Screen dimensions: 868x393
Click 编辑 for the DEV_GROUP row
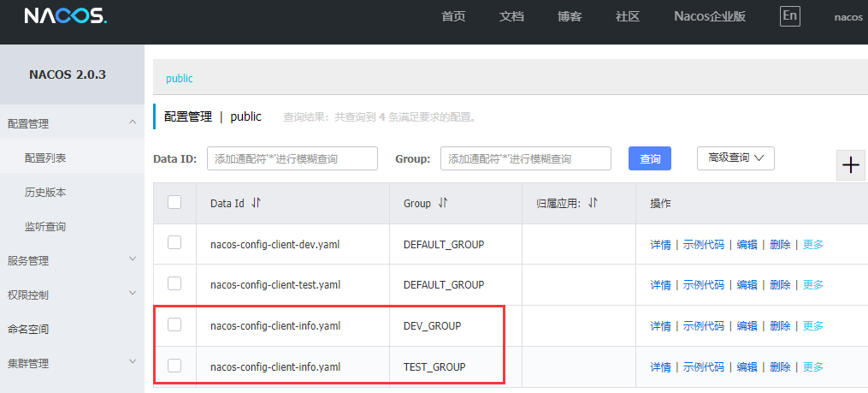pyautogui.click(x=747, y=326)
